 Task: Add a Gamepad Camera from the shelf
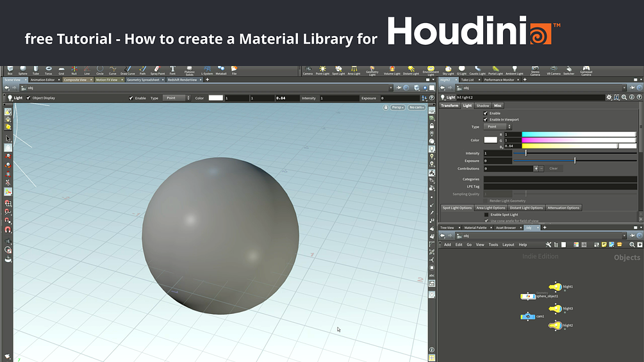pyautogui.click(x=586, y=71)
